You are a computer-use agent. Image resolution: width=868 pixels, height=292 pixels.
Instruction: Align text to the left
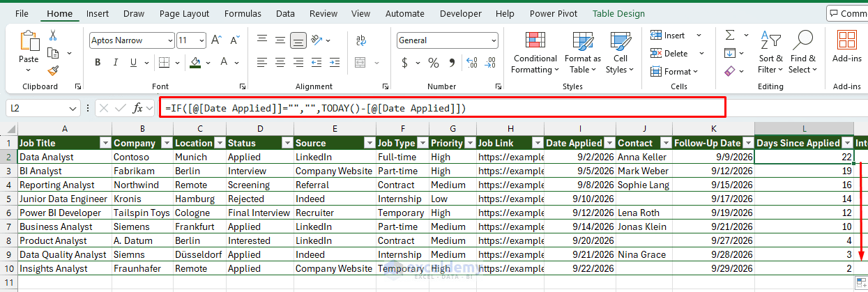click(x=261, y=63)
